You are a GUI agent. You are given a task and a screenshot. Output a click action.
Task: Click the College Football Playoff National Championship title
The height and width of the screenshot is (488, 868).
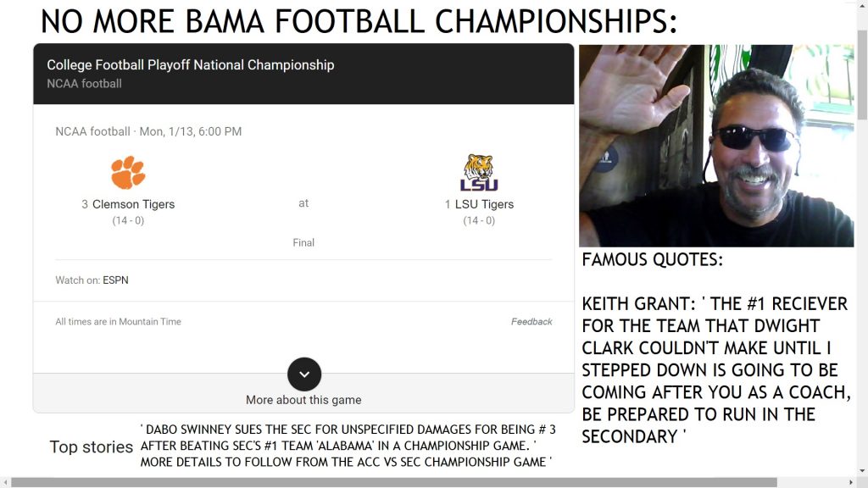click(x=191, y=65)
